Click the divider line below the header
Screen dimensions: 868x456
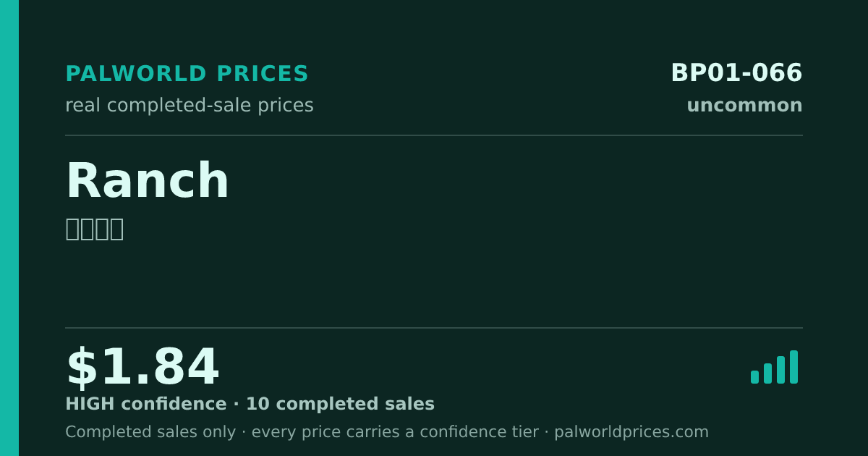434,135
